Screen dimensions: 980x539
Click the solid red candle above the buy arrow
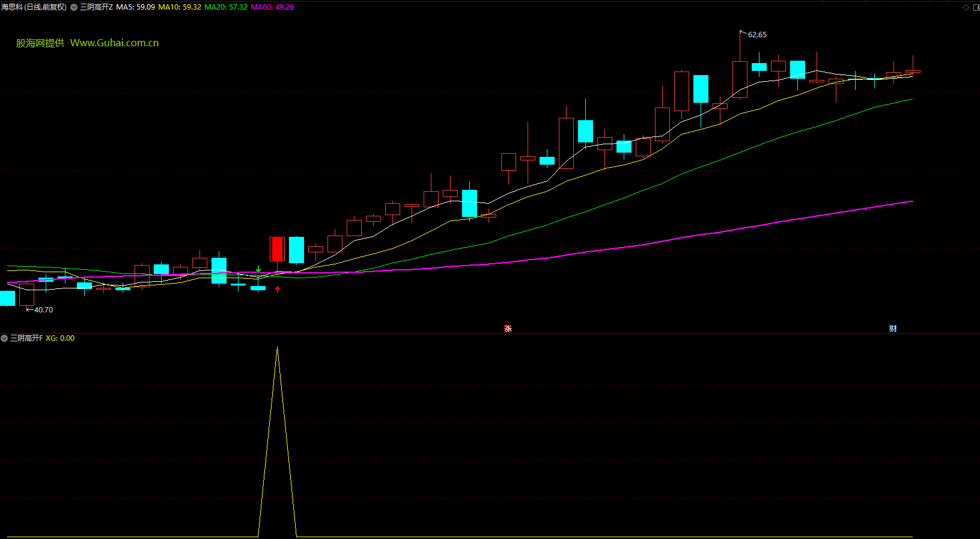[x=277, y=249]
